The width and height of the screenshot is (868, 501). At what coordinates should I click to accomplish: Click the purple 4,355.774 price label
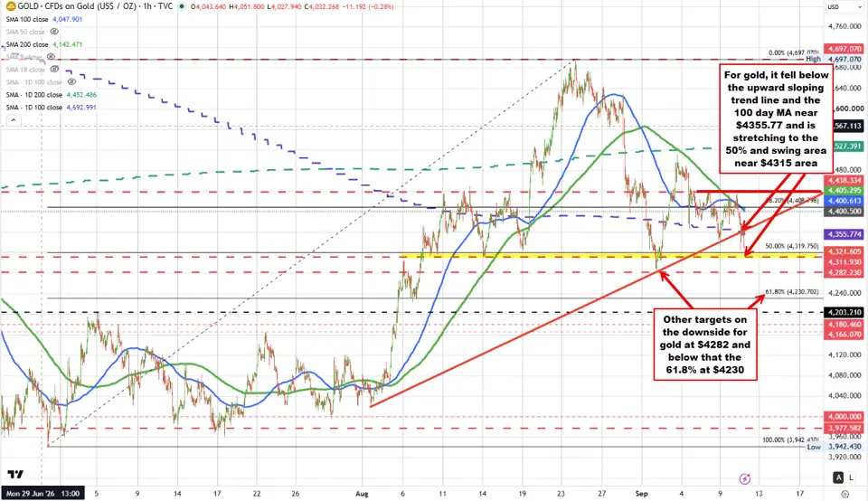(844, 235)
